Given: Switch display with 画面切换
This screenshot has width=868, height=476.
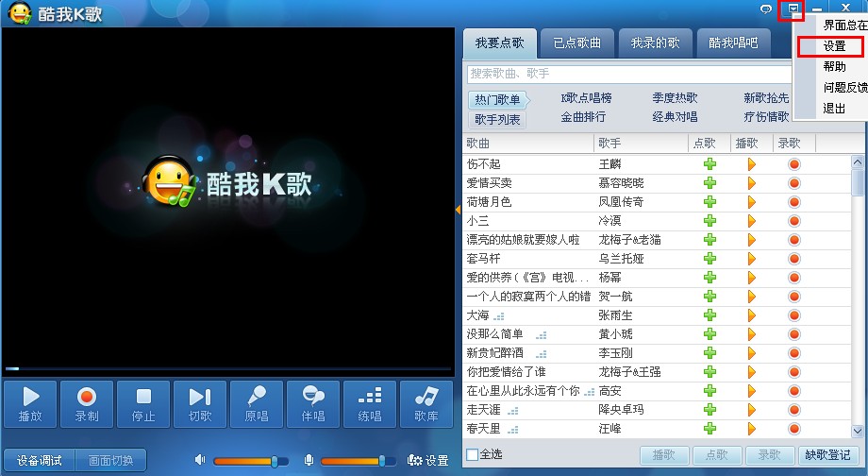Looking at the screenshot, I should (x=110, y=461).
